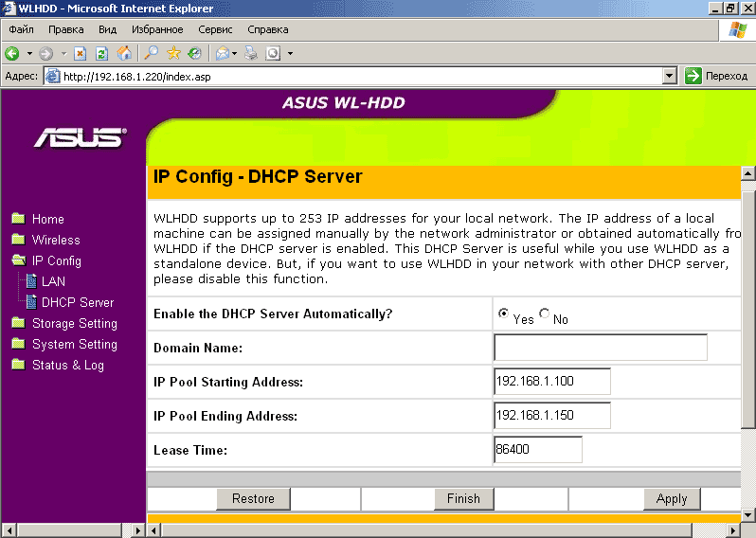Select No to disable DHCP server

(x=545, y=314)
